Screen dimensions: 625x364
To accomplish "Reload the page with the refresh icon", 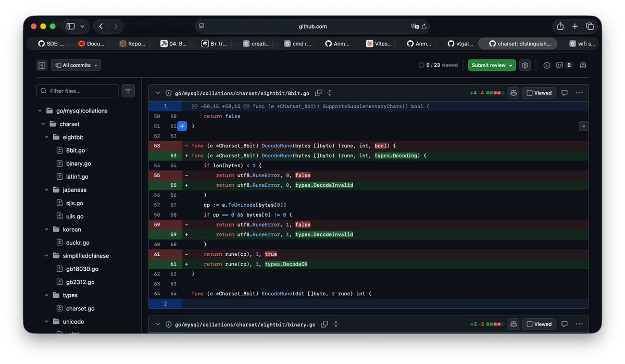I will (x=424, y=26).
